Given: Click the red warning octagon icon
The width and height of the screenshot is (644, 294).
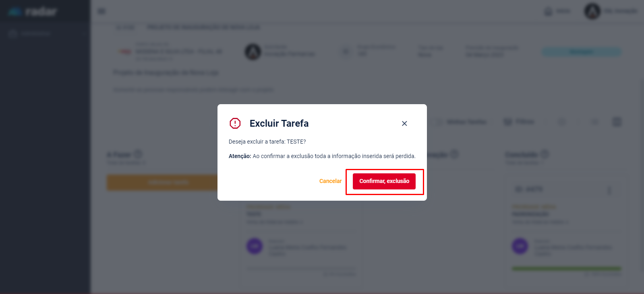Looking at the screenshot, I should [x=235, y=123].
